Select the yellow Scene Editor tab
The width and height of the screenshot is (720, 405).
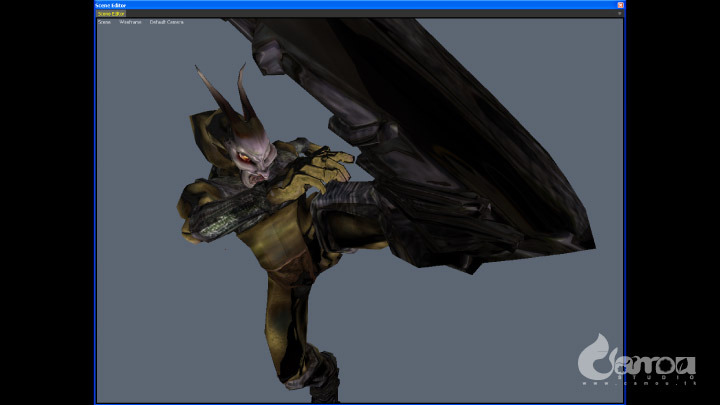pos(111,14)
